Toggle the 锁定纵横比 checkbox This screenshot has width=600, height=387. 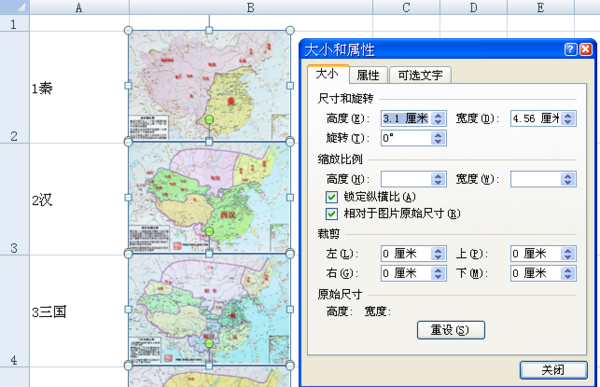[x=332, y=197]
